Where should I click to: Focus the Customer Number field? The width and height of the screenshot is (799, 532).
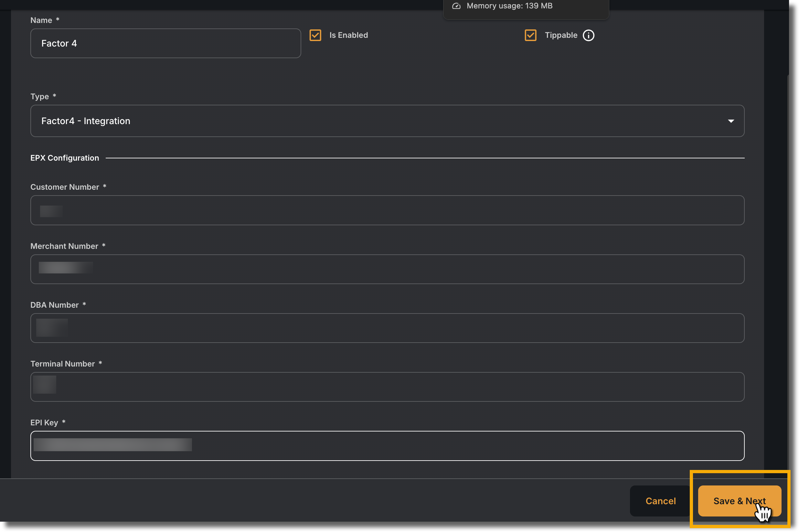coord(387,210)
